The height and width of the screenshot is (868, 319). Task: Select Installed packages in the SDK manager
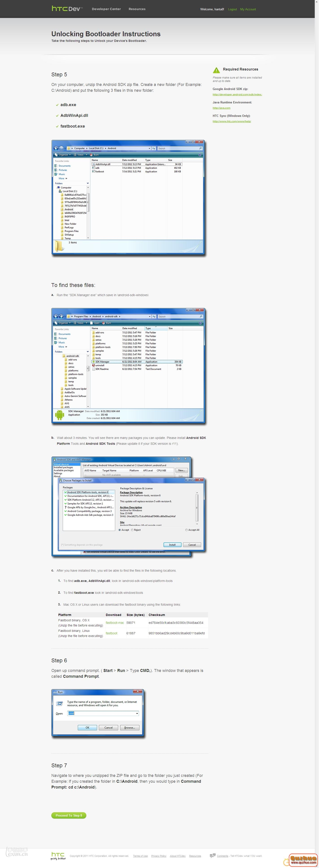tap(63, 467)
